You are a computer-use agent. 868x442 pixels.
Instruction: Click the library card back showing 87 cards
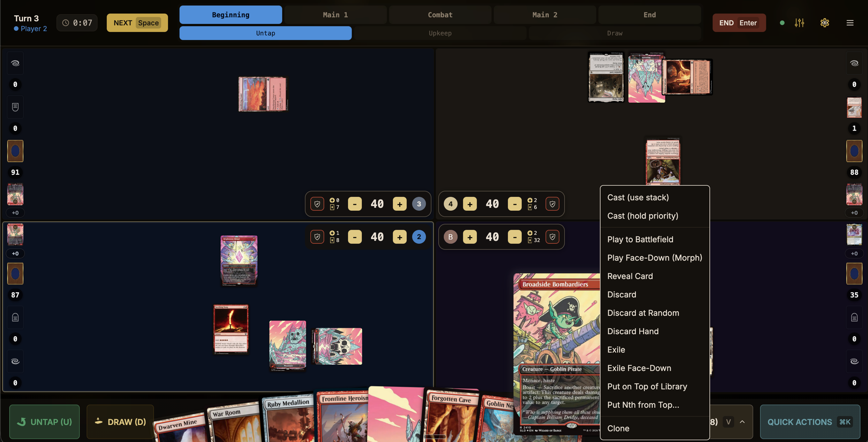(15, 273)
